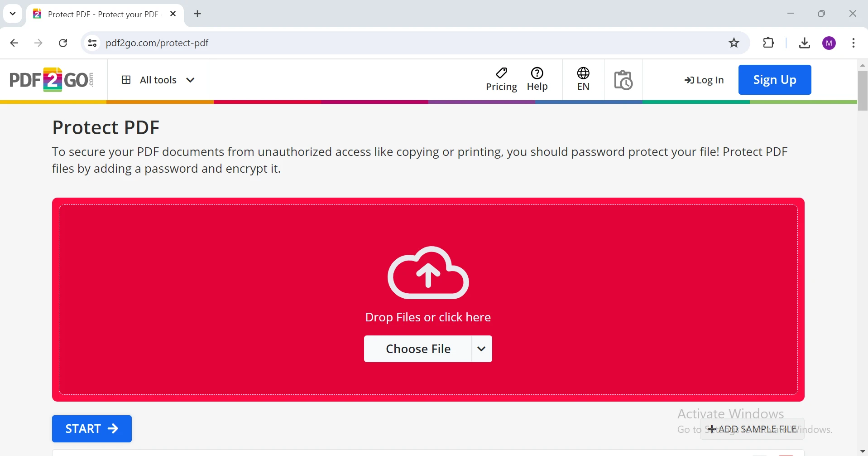Click the Protect PDF heading
Image resolution: width=868 pixels, height=456 pixels.
106,127
